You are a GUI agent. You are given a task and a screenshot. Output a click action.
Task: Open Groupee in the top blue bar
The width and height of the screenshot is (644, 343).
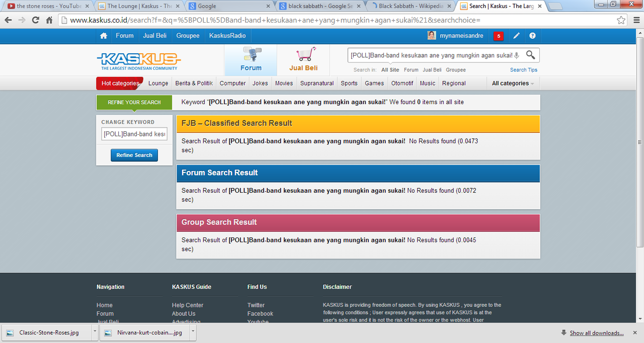188,36
